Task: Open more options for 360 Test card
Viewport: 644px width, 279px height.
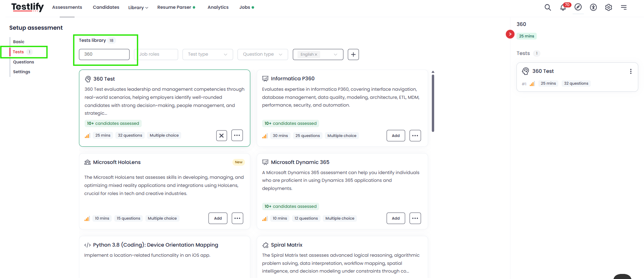Action: (x=237, y=136)
